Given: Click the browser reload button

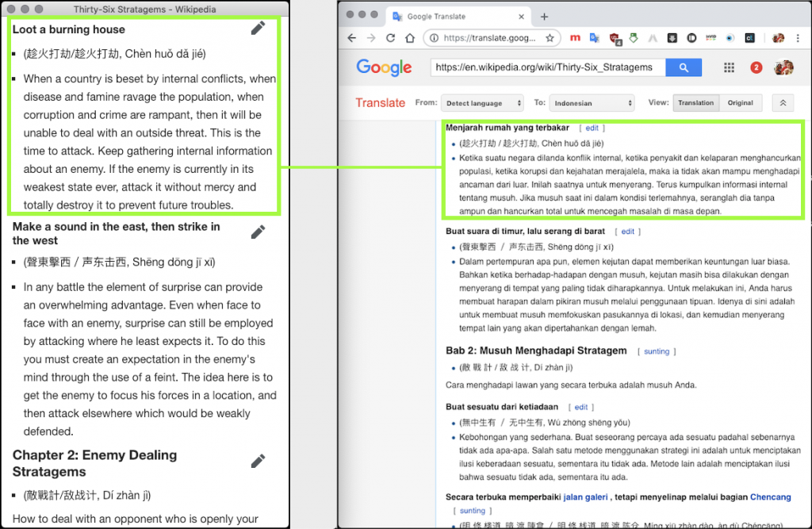Looking at the screenshot, I should pos(390,37).
